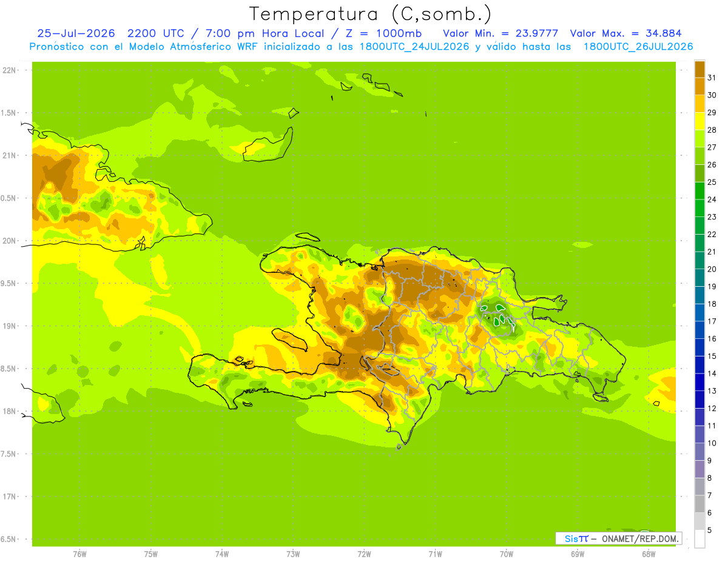The width and height of the screenshot is (728, 562).
Task: Click the '72W' longitude label
Action: point(364,554)
